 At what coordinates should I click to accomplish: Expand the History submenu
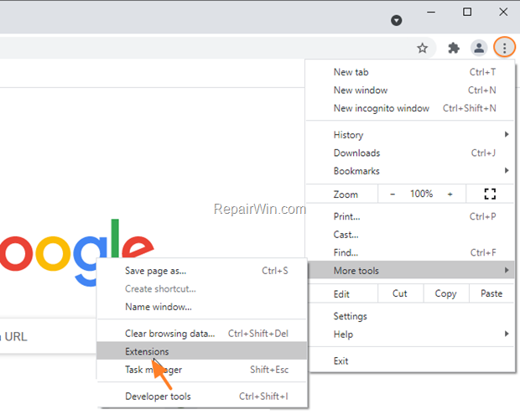410,135
